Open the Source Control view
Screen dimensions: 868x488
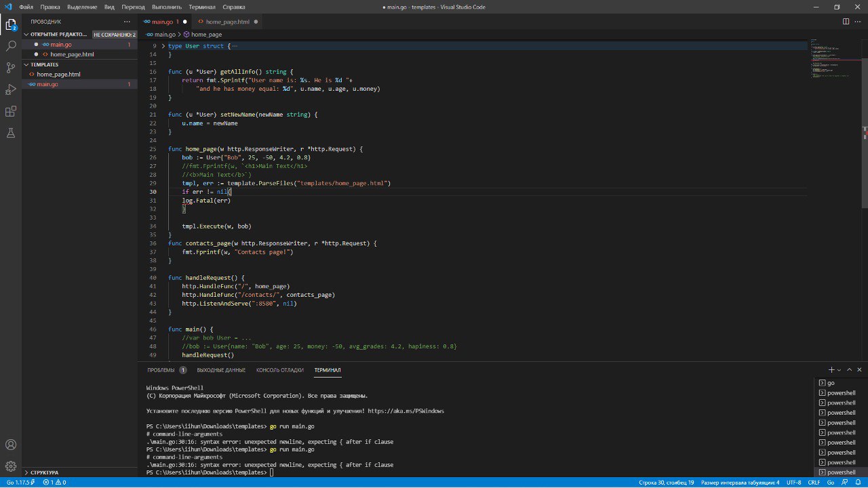(11, 68)
